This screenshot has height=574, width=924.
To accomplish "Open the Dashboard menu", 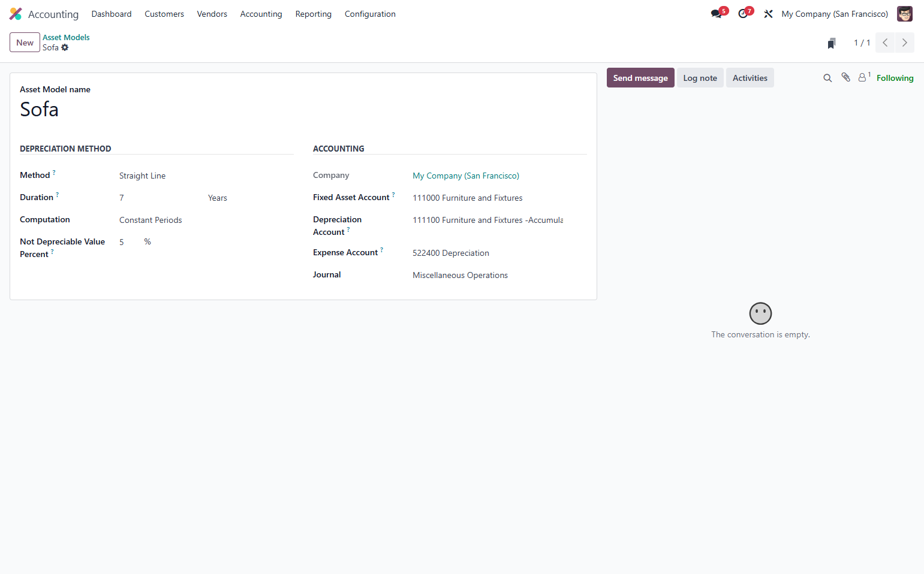I will click(112, 14).
